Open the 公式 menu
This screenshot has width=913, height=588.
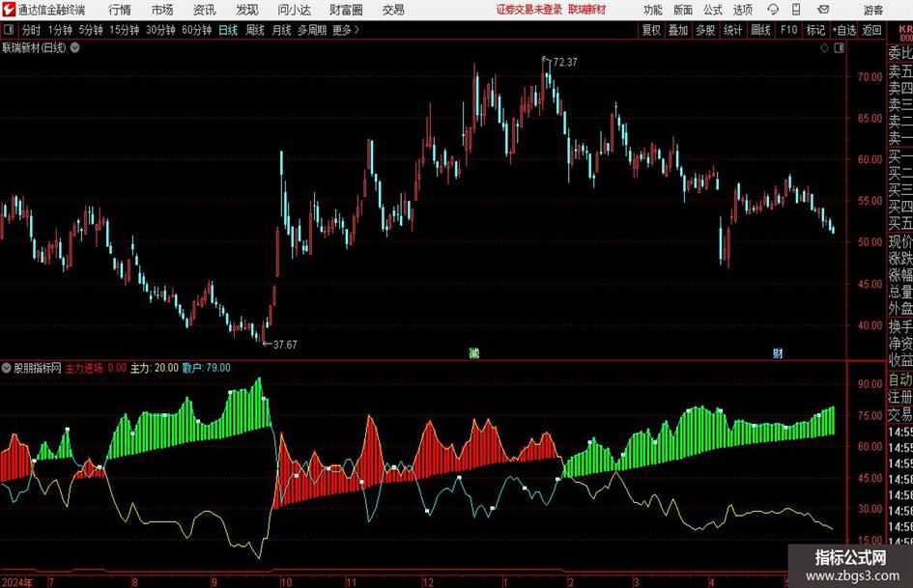(x=713, y=10)
